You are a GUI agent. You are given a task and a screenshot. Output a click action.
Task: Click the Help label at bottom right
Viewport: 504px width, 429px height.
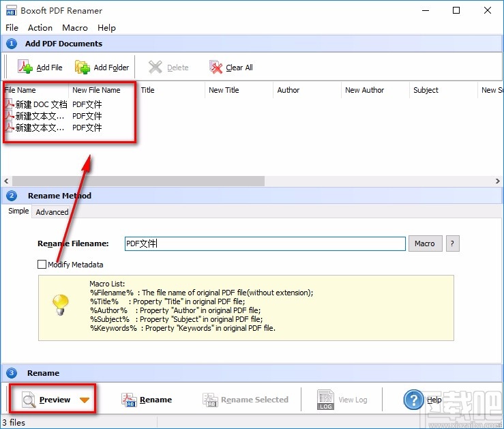click(x=434, y=400)
